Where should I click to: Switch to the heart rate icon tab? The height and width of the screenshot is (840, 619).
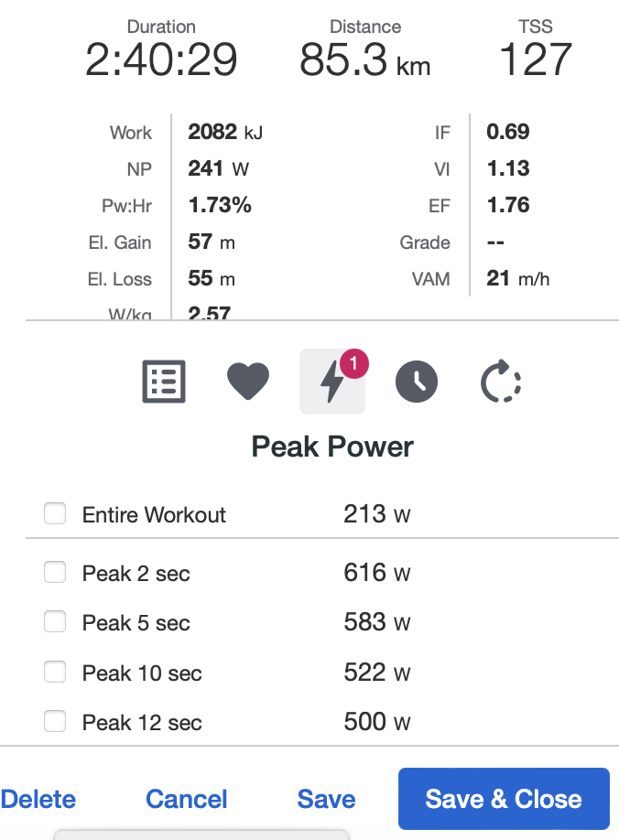pyautogui.click(x=248, y=382)
